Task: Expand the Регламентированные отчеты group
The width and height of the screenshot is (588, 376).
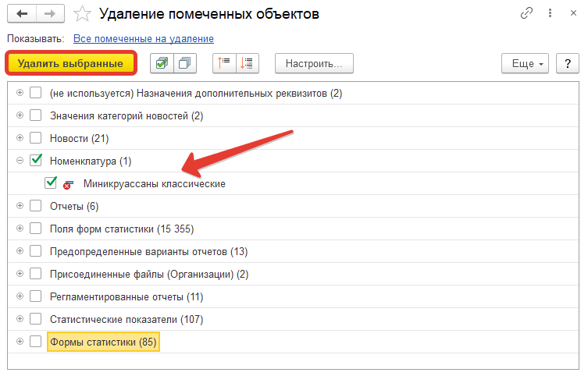Action: click(x=20, y=296)
